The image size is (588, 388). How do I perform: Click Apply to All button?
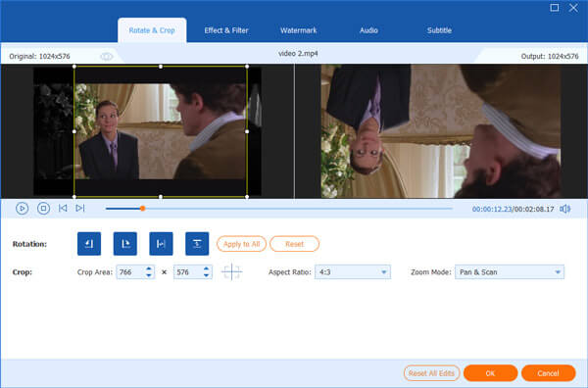click(241, 244)
